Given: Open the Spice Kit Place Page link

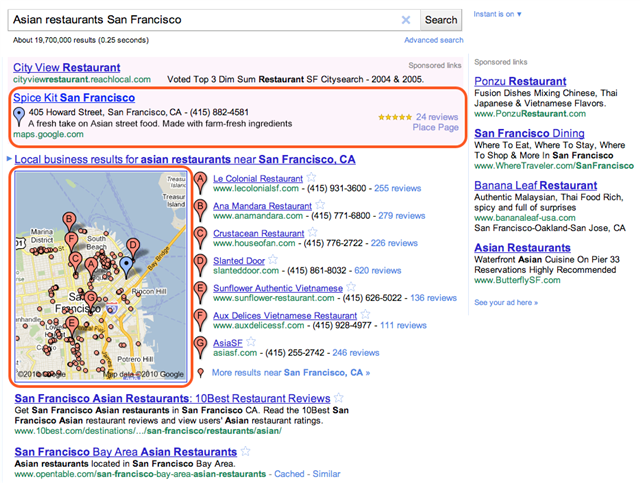Looking at the screenshot, I should pos(435,128).
